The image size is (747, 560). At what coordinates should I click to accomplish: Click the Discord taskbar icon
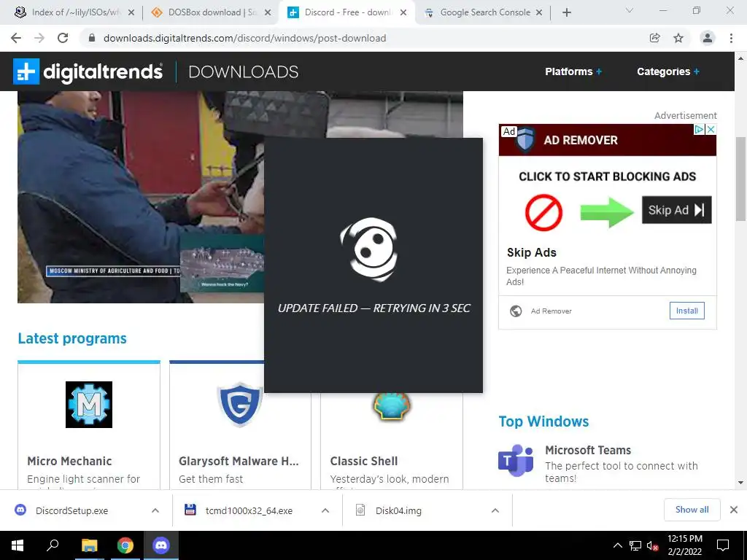click(x=161, y=545)
